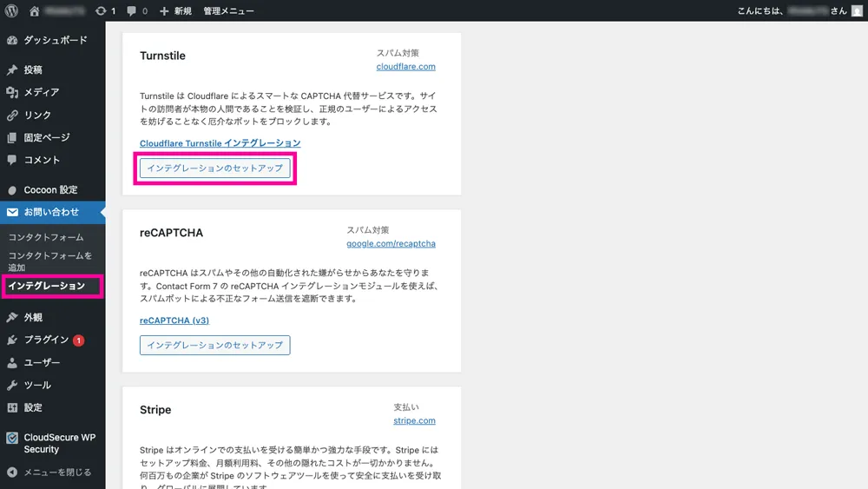Open the 新規 menu in admin bar

click(x=182, y=10)
